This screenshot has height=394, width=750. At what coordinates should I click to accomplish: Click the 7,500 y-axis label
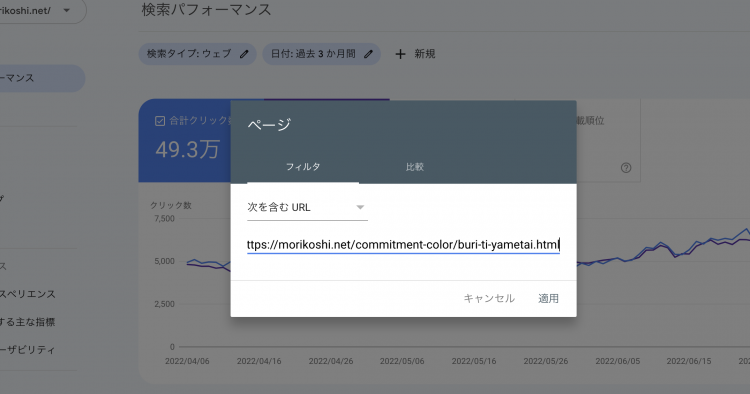(164, 219)
